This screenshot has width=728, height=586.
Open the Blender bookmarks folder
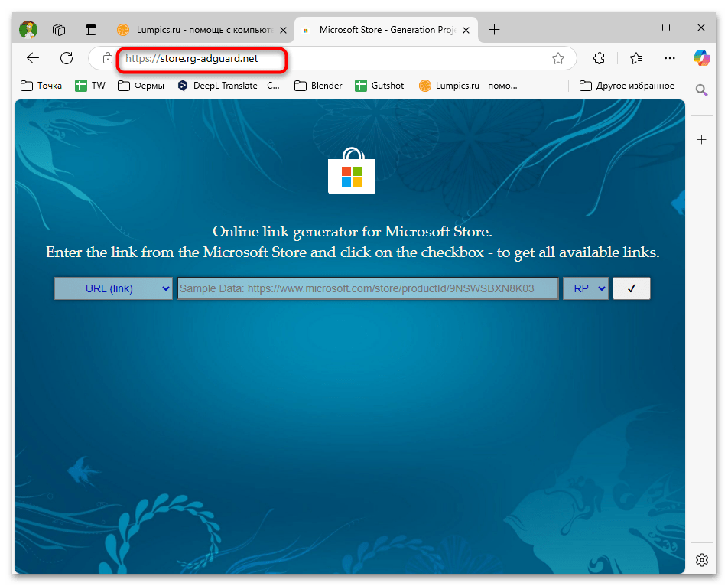[x=318, y=86]
